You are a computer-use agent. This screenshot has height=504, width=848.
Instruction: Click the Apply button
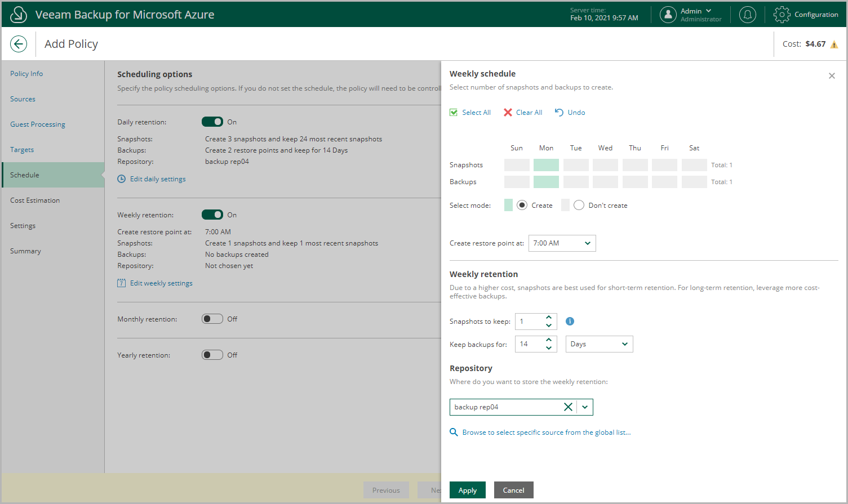point(468,490)
